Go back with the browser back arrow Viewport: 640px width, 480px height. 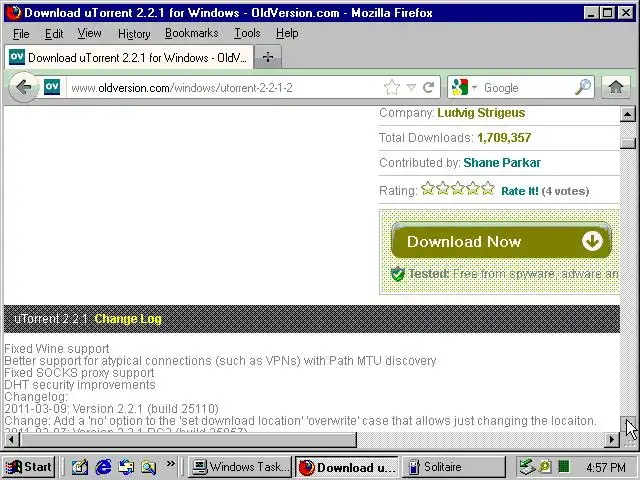(24, 87)
